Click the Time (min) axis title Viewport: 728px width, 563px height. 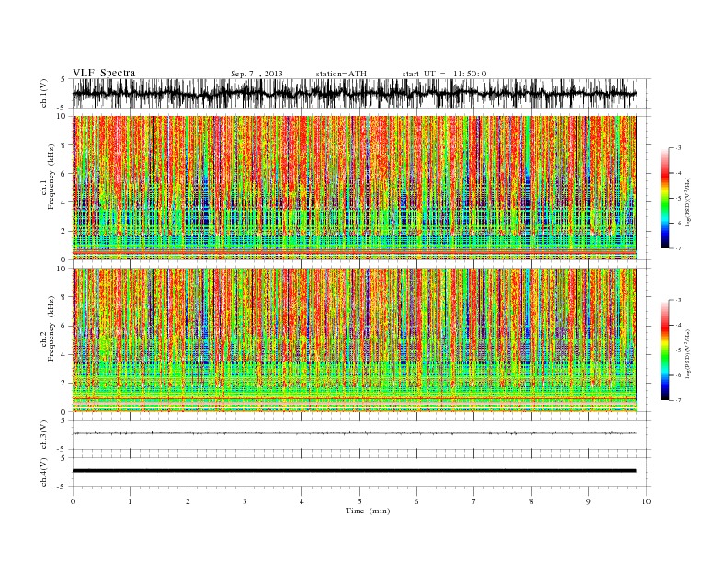point(368,511)
